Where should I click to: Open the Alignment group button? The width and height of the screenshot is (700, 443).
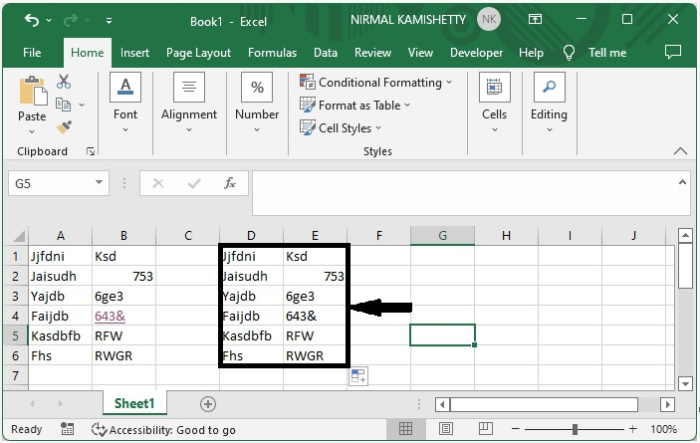189,103
